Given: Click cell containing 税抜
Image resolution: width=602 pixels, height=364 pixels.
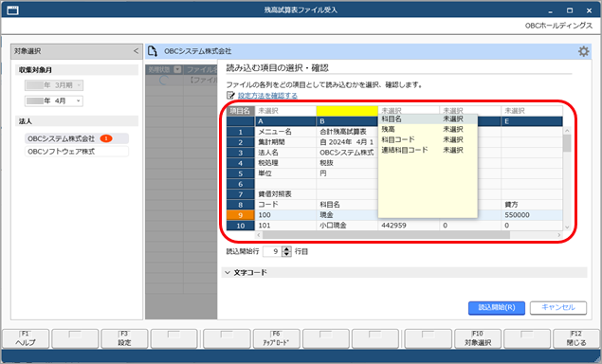Looking at the screenshot, I should pos(347,163).
